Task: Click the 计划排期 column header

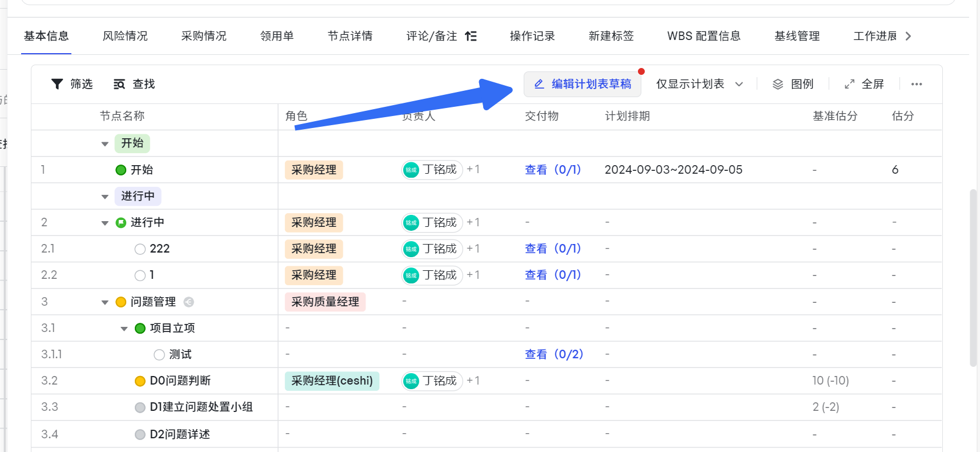Action: [x=627, y=117]
